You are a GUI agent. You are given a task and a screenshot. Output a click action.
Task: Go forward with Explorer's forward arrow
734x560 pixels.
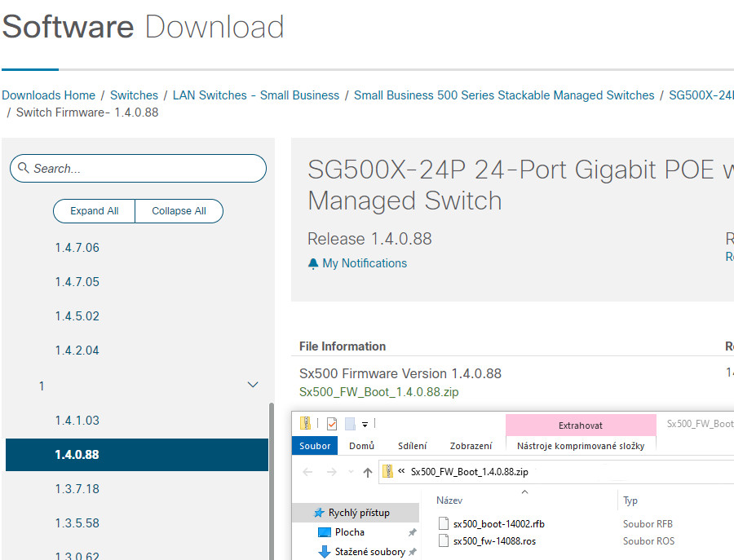pos(331,472)
